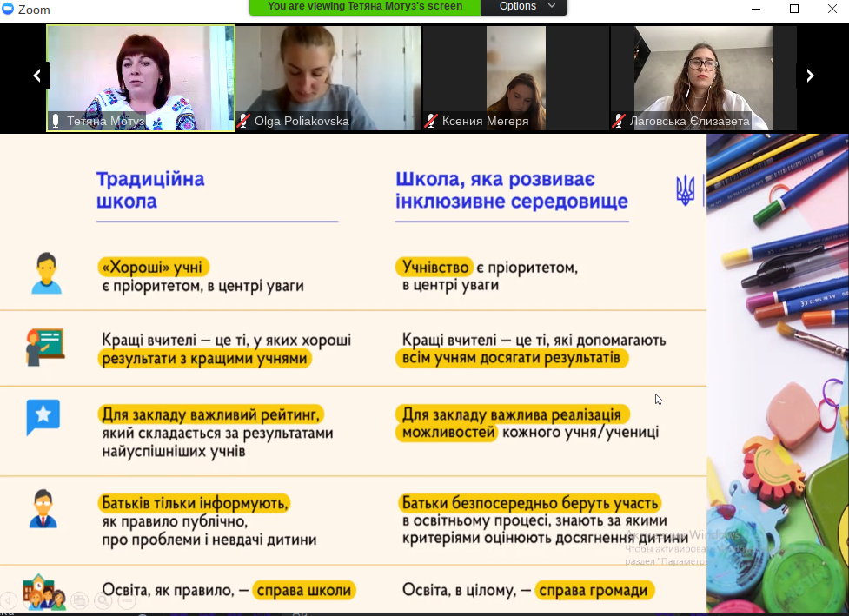Click the slideshow magnifier zoom control
This screenshot has width=849, height=616.
[x=103, y=599]
